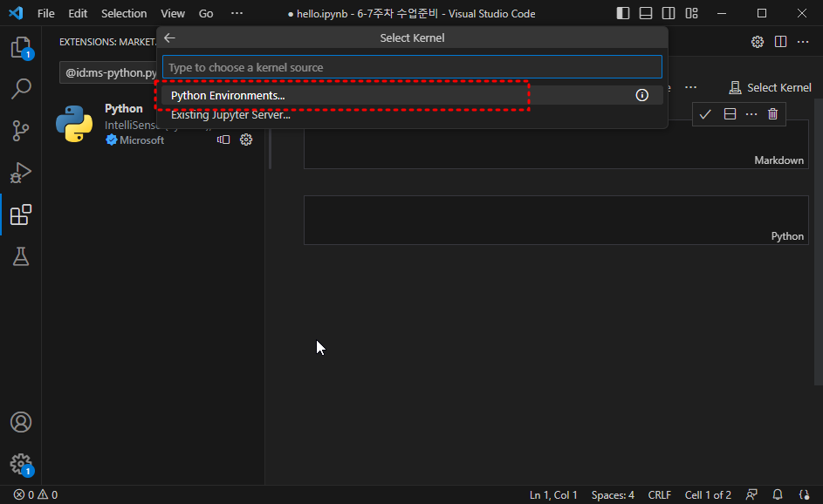Delete the cell using the trash icon
The width and height of the screenshot is (823, 504).
pos(774,113)
